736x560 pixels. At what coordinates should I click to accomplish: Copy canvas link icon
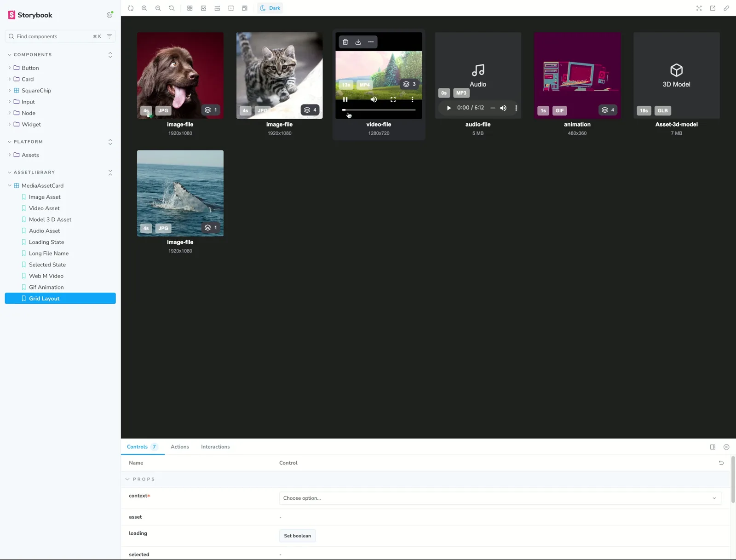coord(726,8)
